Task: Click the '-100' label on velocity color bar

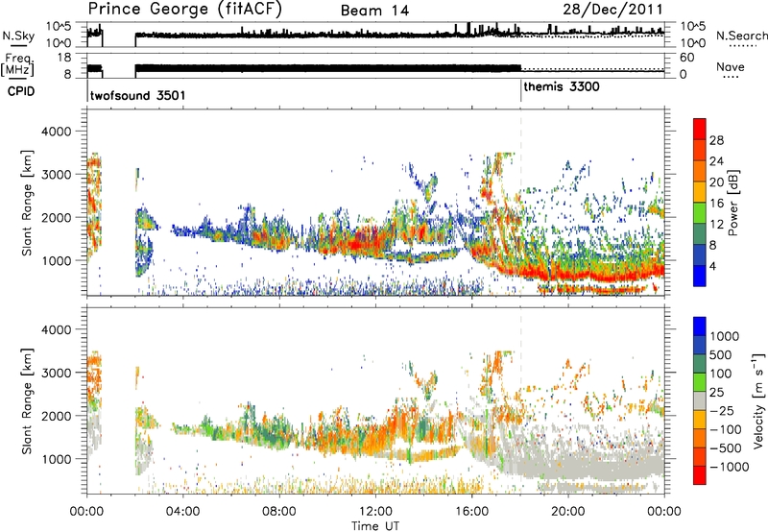Action: tap(726, 429)
